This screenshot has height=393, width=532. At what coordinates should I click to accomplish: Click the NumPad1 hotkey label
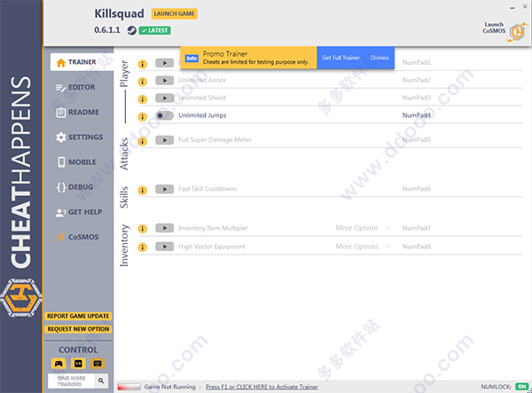[x=417, y=63]
